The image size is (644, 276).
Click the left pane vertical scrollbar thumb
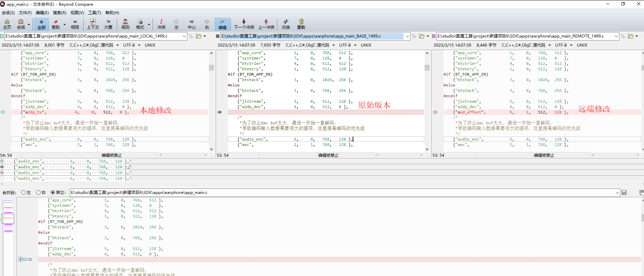[211, 68]
